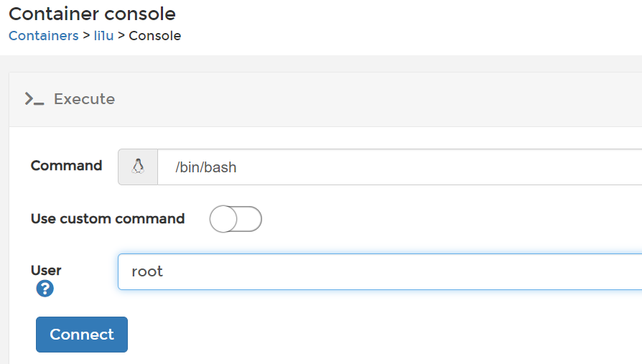Click empty space right of the custom command switch
Image resolution: width=642 pixels, height=364 pixels.
431,219
